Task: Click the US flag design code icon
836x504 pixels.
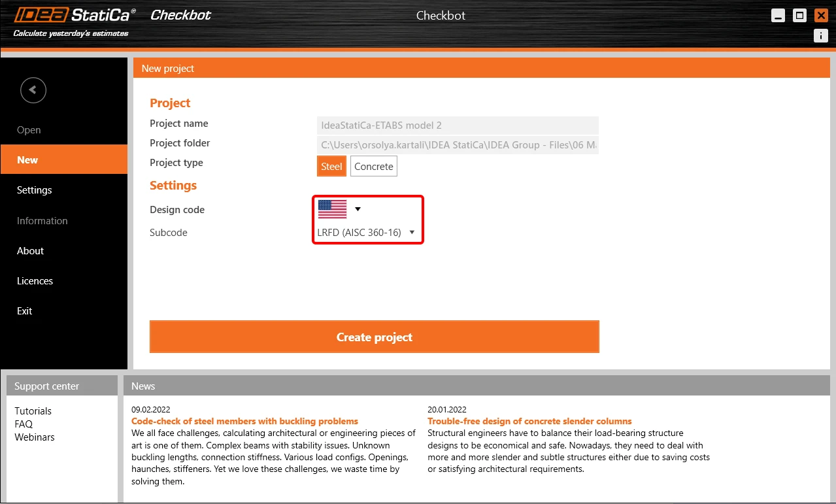Action: pos(332,209)
